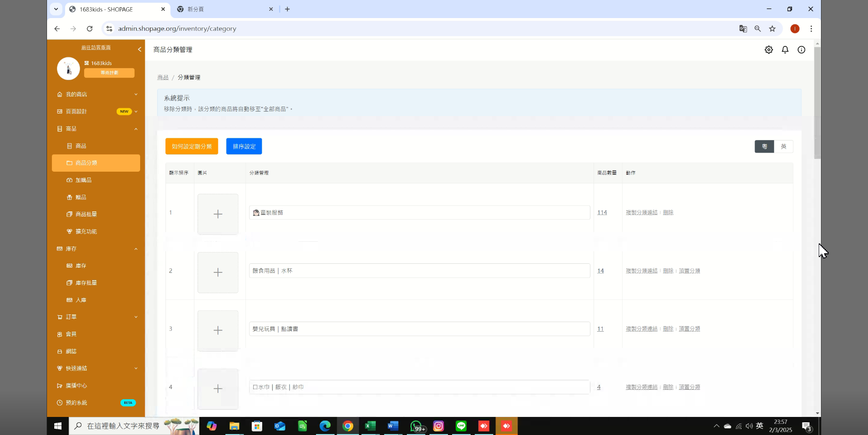The height and width of the screenshot is (435, 868).
Task: Collapse the 庫存 menu group
Action: [x=96, y=249]
